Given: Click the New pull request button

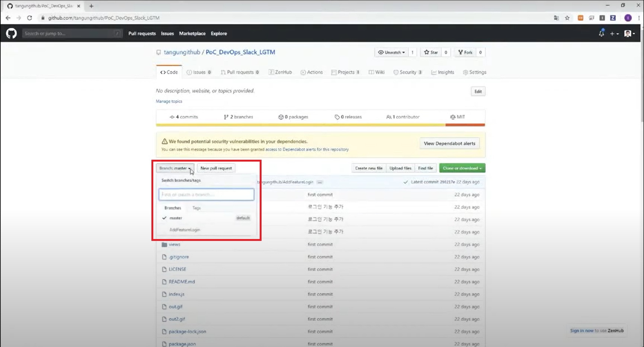Looking at the screenshot, I should tap(216, 168).
